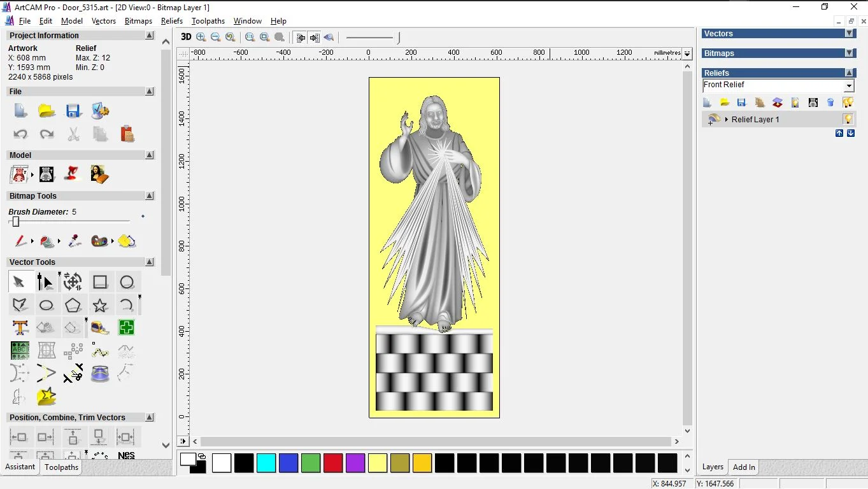
Task: Pick the cyan color swatch
Action: click(x=266, y=463)
